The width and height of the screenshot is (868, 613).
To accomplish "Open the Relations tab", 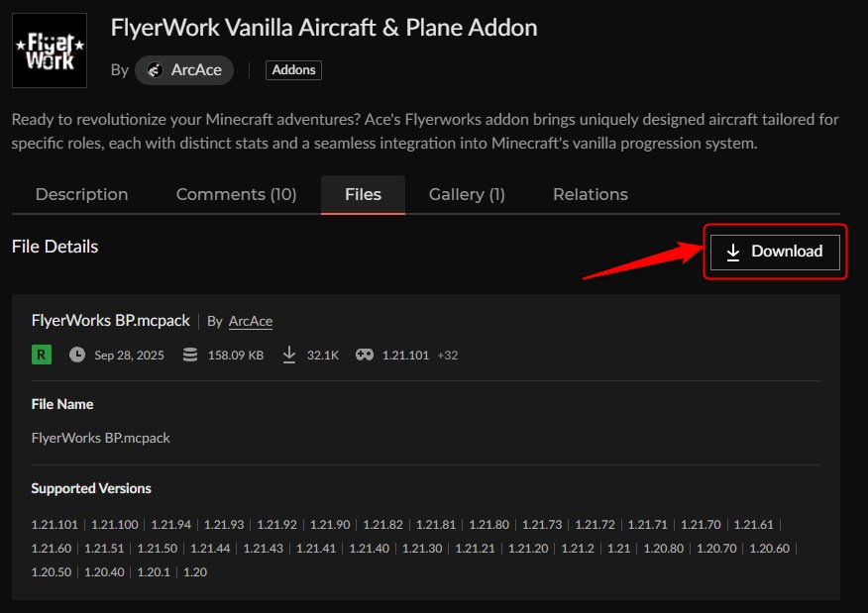I will (x=590, y=194).
